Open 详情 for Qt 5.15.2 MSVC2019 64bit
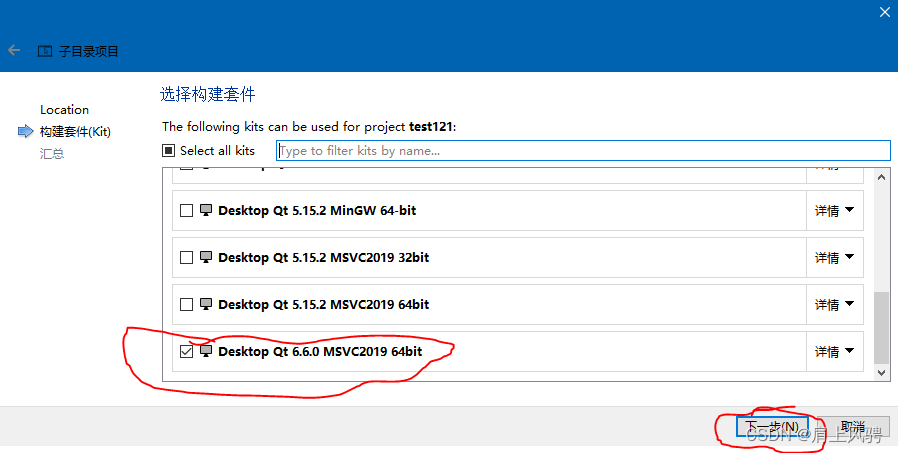 [x=834, y=305]
